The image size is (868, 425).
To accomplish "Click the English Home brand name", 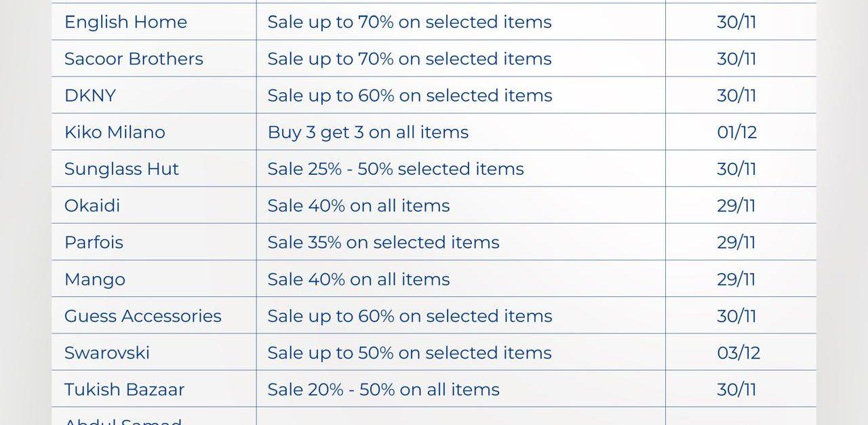I will [x=125, y=22].
